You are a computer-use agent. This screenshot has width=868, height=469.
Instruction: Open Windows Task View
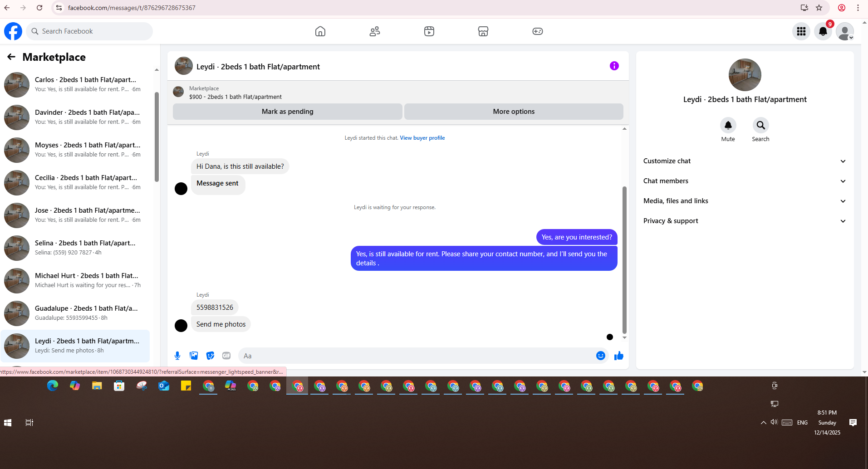29,423
